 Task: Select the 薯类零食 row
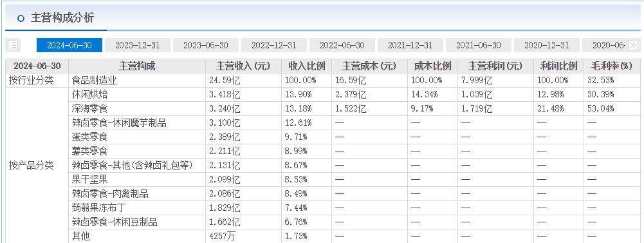pyautogui.click(x=90, y=151)
